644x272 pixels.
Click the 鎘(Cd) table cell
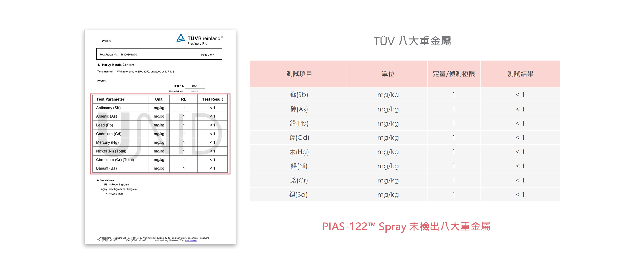point(299,137)
